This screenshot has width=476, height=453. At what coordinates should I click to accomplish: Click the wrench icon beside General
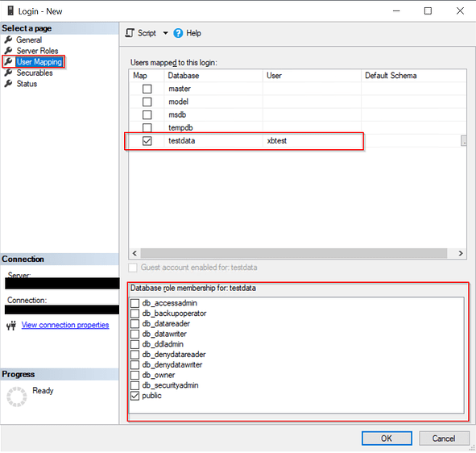point(9,39)
